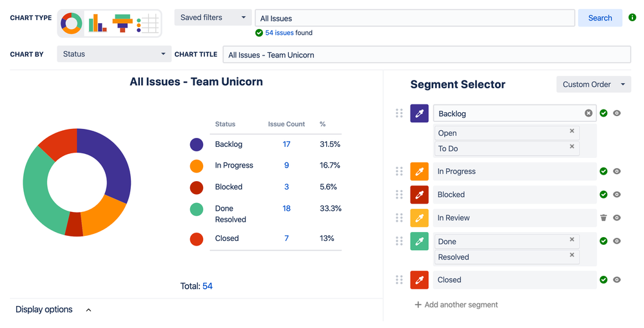This screenshot has height=328, width=644.
Task: Open Backlog issue count 17 link
Action: (x=286, y=144)
